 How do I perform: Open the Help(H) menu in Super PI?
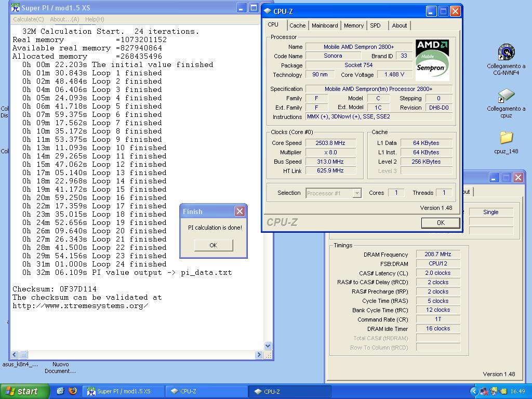point(95,19)
